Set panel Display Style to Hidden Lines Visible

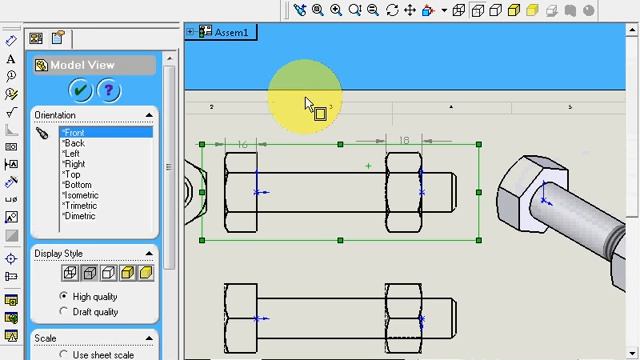coord(89,273)
